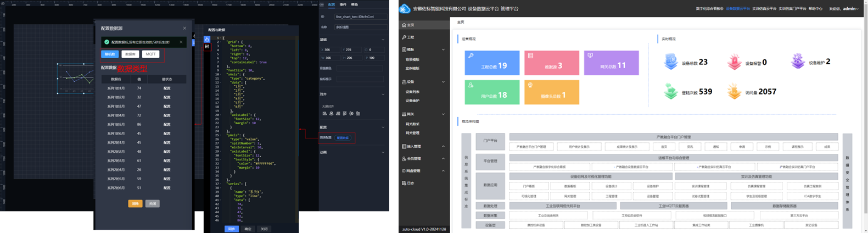
Task: Switch to the 帮助 tab
Action: tap(355, 4)
